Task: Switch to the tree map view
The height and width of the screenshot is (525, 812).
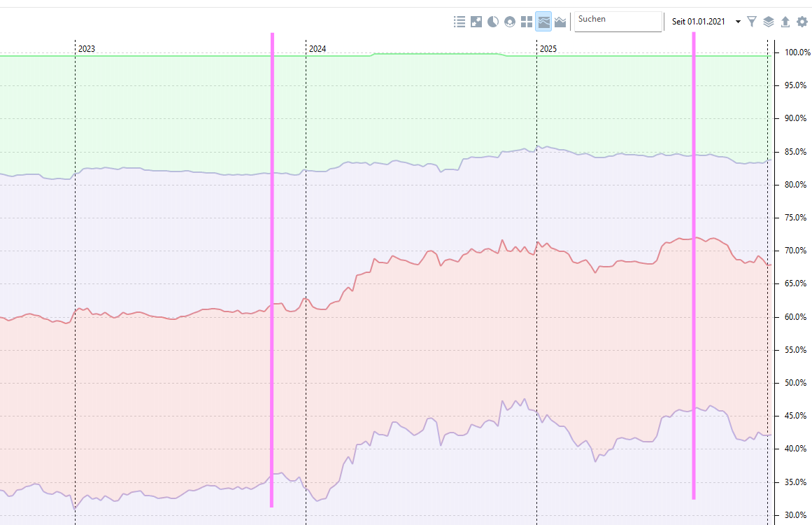Action: [x=527, y=22]
